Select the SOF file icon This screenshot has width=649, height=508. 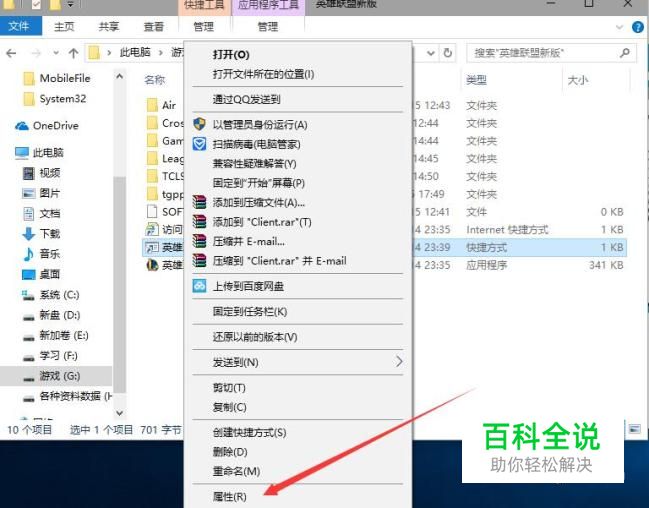click(152, 212)
